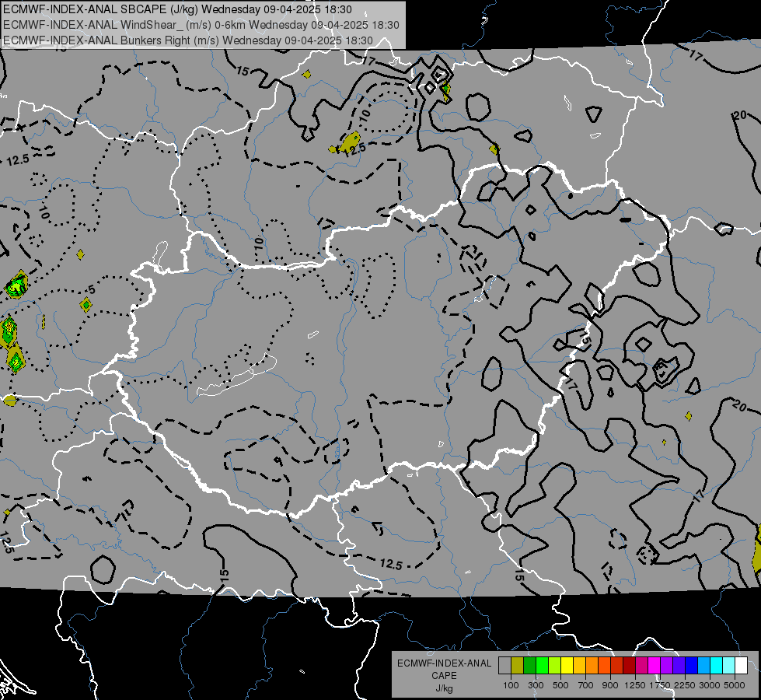Pick the deep pink legend swatch

pyautogui.click(x=641, y=666)
